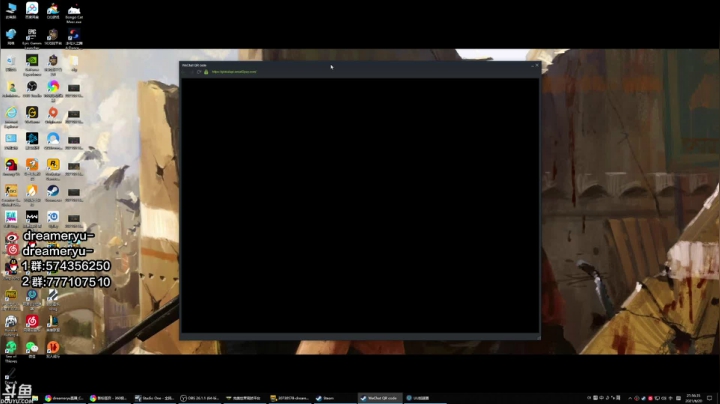Launch Steam desktop shortcut
The width and height of the screenshot is (720, 404).
coord(53,193)
